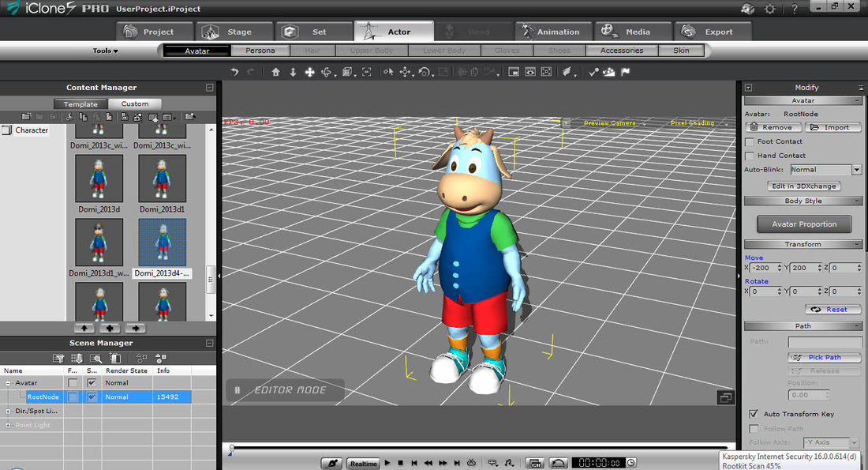Click the bracketed frame-selected icon
This screenshot has height=470, width=868.
(366, 72)
